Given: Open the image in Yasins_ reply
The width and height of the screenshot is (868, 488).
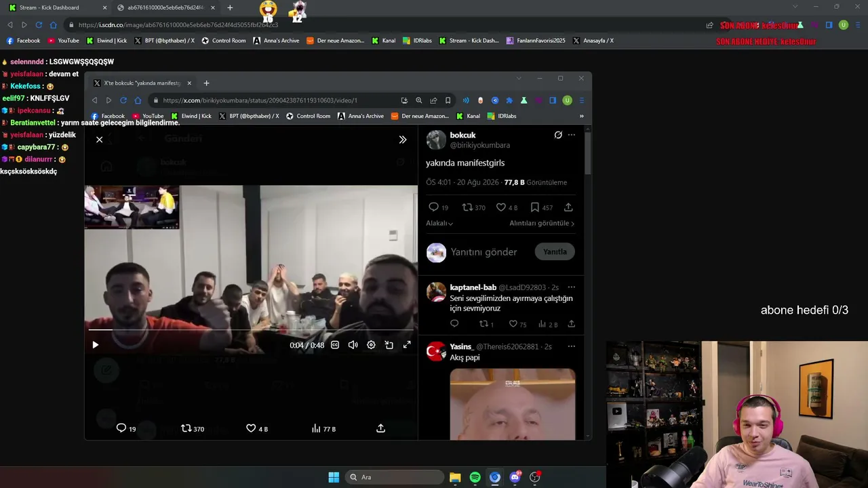Looking at the screenshot, I should [513, 404].
